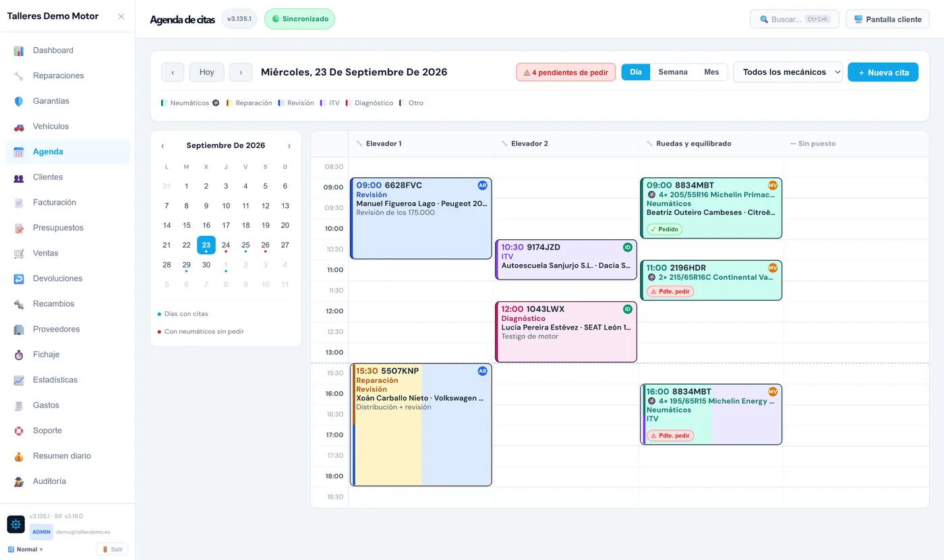Click the Vehículos car icon

pos(19,127)
